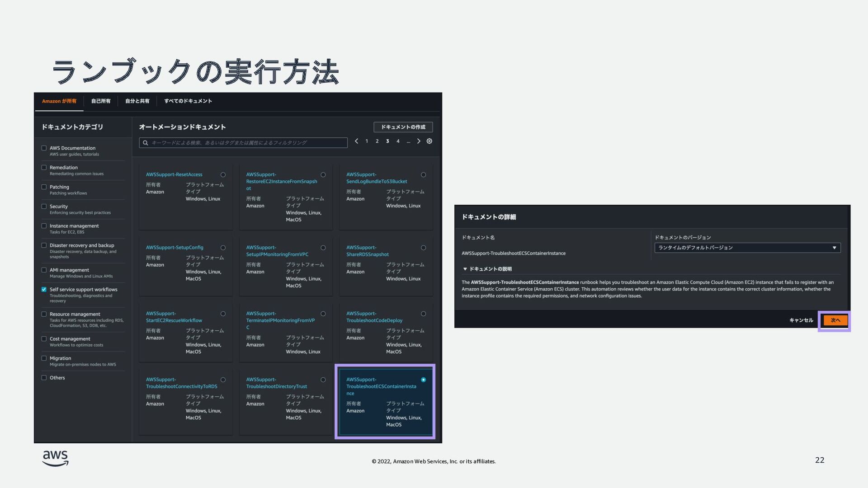Switch to Amazon が所有 tab

click(x=59, y=101)
